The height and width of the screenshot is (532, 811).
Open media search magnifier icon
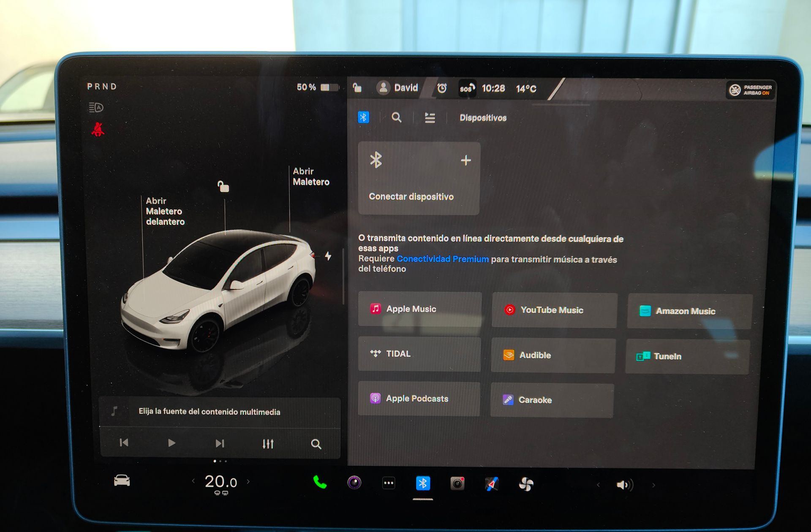396,117
